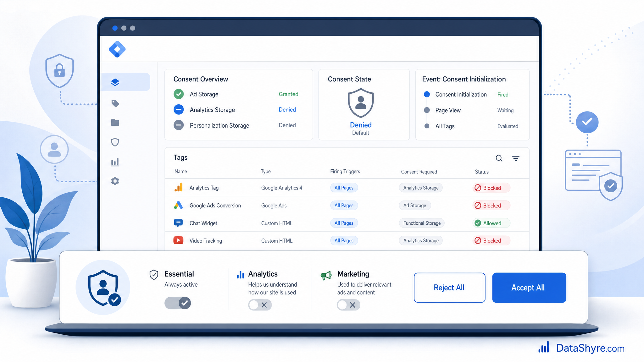Search tags with the magnifier icon
Viewport: 644px width, 362px height.
coord(499,158)
